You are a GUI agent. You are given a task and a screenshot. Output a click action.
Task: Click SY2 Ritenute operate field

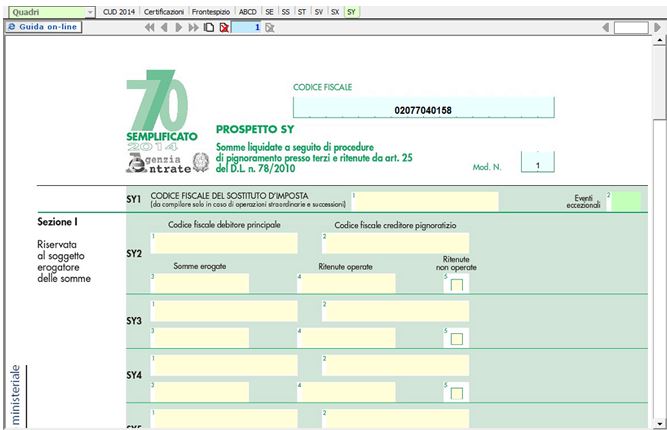[346, 283]
